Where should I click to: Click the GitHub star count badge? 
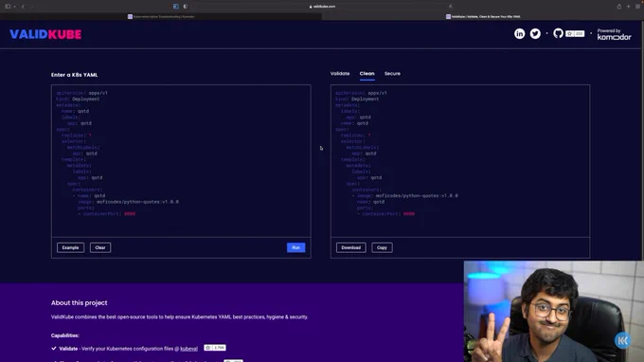pos(575,34)
